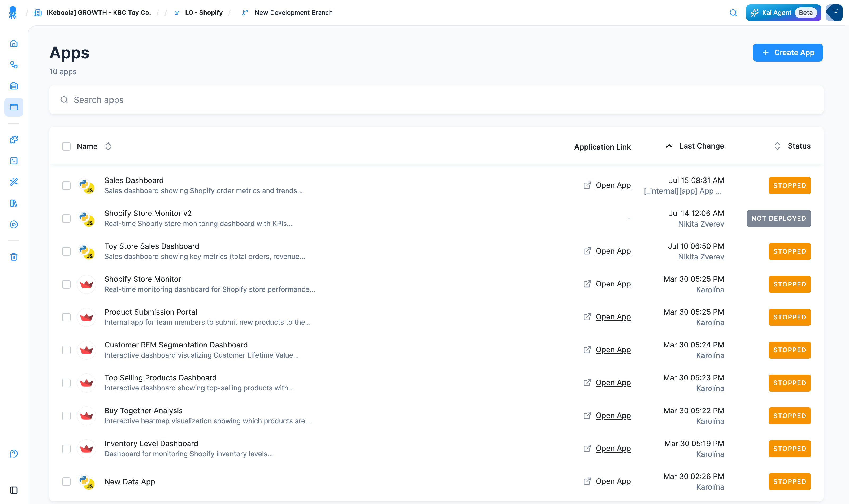Viewport: 849px width, 504px height.
Task: Collapse the sidebar with the panel icon
Action: click(14, 490)
